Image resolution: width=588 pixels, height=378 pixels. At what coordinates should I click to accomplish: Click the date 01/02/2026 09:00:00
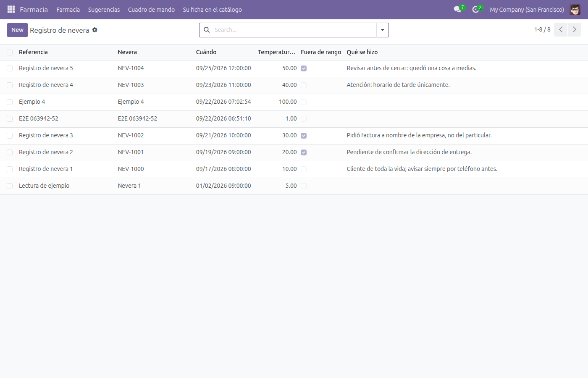click(x=223, y=186)
